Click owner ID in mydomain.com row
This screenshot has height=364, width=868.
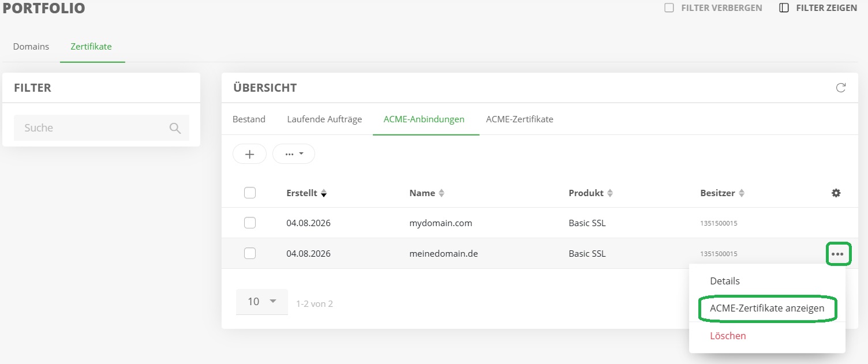(719, 223)
